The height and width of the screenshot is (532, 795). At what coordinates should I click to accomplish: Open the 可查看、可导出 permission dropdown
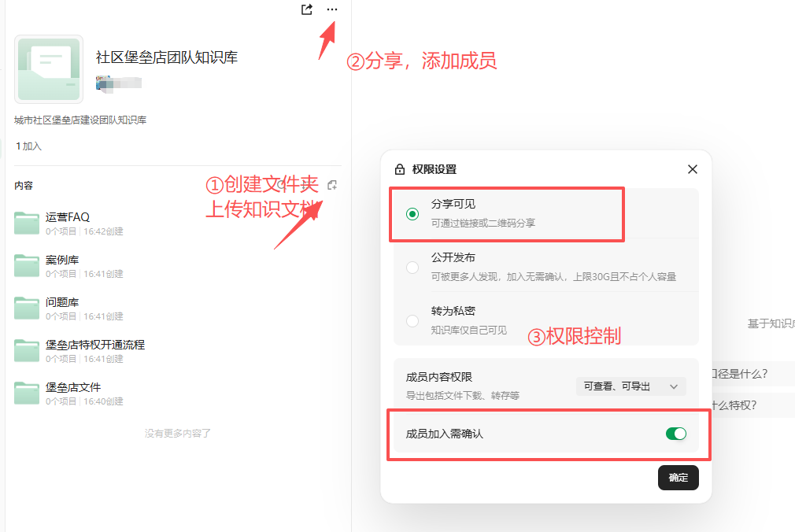pos(630,386)
